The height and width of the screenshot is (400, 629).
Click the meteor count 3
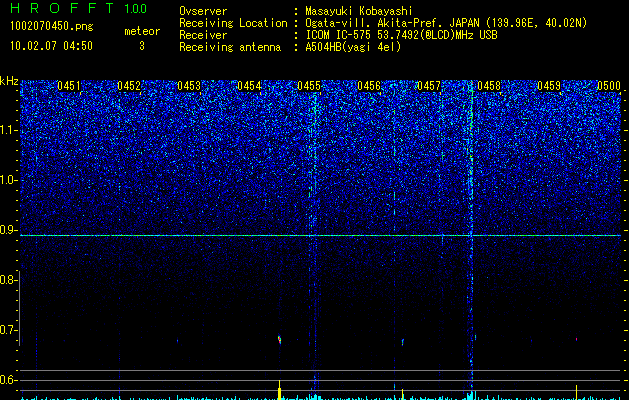[x=142, y=46]
